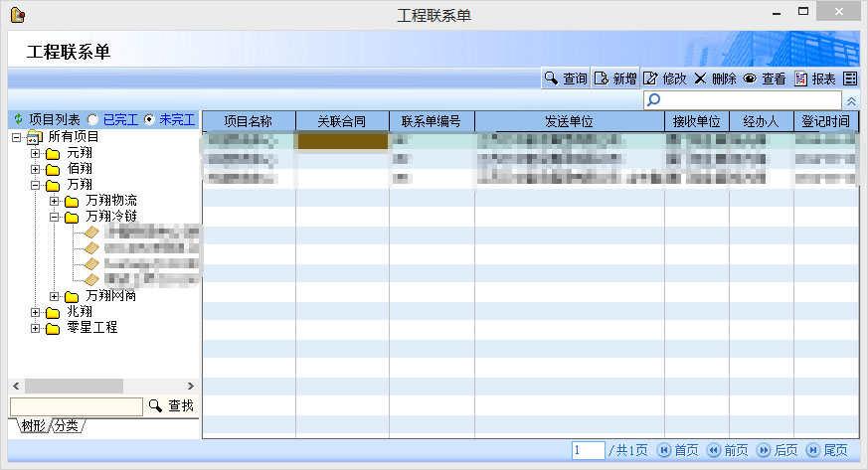Collapse the 万翔冷链 tree node

55,217
